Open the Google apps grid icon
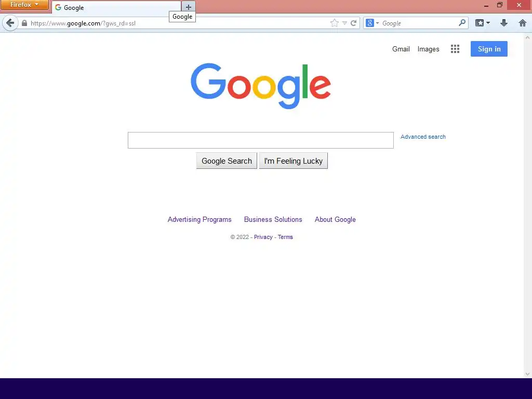Screen dimensions: 532x399 point(455,49)
